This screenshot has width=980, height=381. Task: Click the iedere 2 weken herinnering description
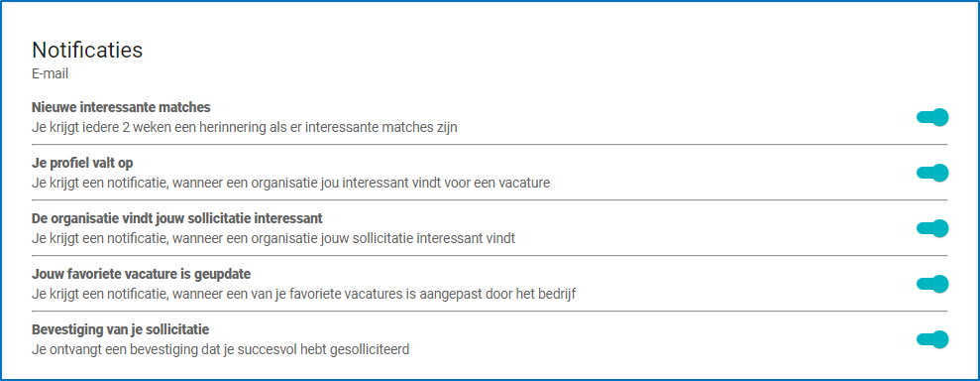coord(245,128)
